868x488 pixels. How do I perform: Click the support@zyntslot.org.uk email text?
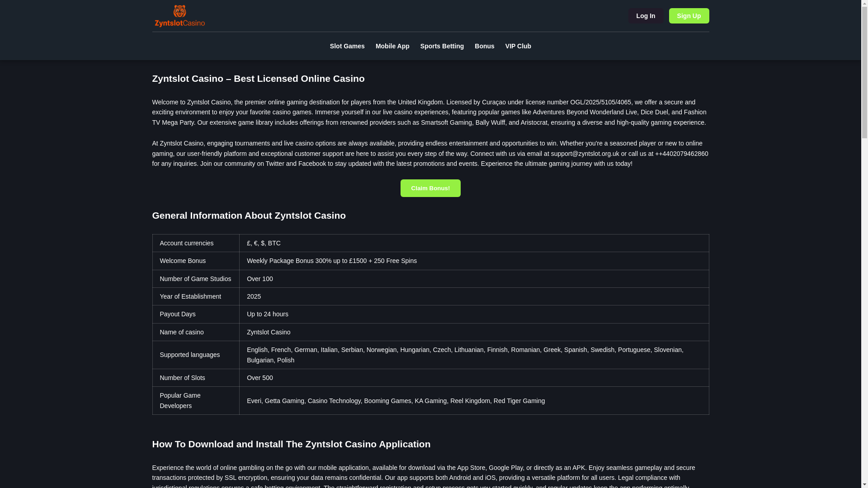tap(585, 154)
